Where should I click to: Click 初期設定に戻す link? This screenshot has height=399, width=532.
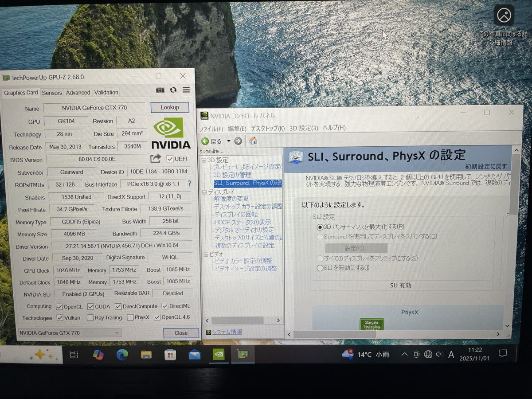click(x=486, y=167)
